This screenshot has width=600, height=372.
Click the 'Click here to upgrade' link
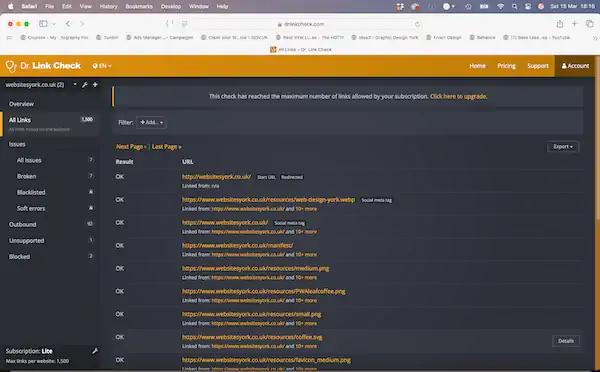[458, 96]
